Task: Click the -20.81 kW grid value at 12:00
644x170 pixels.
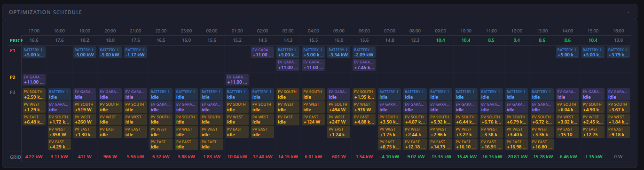Action: [x=517, y=156]
